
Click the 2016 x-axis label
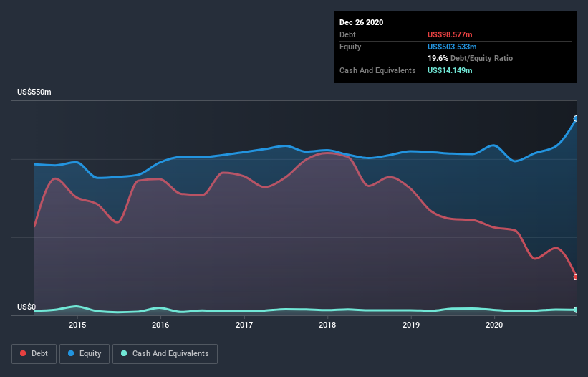click(160, 325)
